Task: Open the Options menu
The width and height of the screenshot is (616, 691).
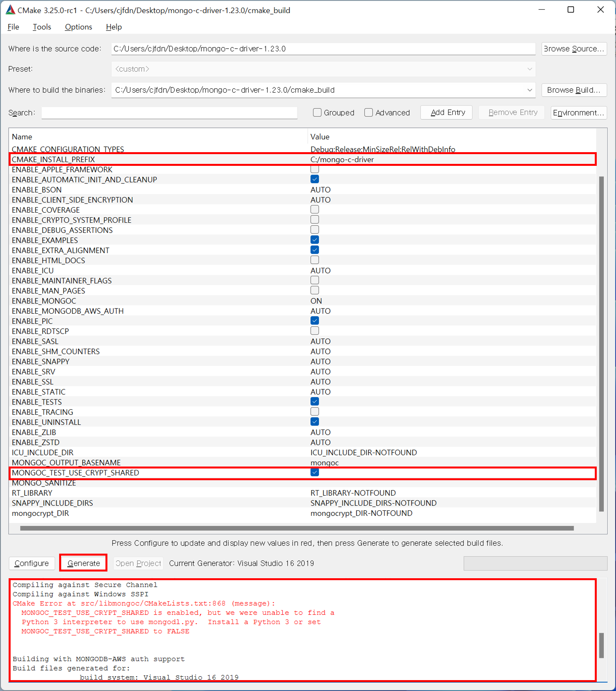Action: pyautogui.click(x=78, y=27)
